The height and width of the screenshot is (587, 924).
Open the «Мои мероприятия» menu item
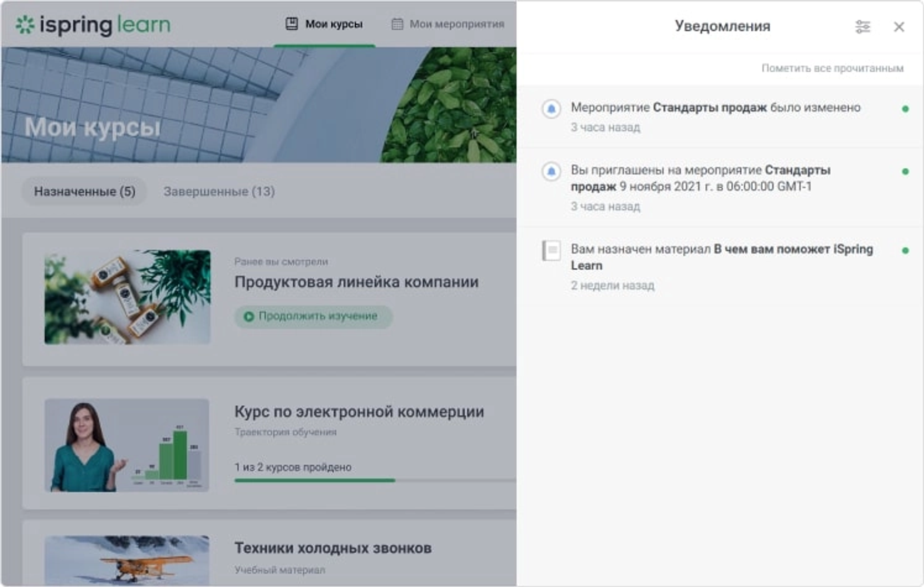pyautogui.click(x=455, y=24)
